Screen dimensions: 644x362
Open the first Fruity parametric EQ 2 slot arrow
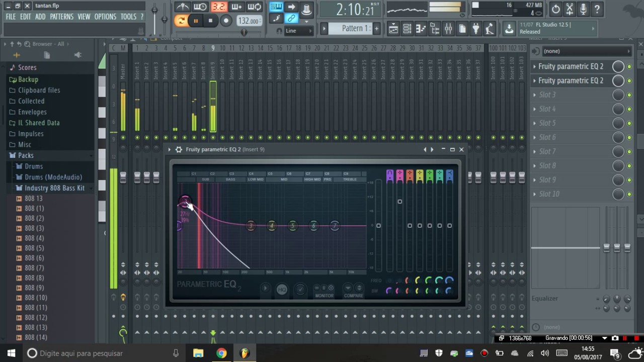[x=534, y=66]
